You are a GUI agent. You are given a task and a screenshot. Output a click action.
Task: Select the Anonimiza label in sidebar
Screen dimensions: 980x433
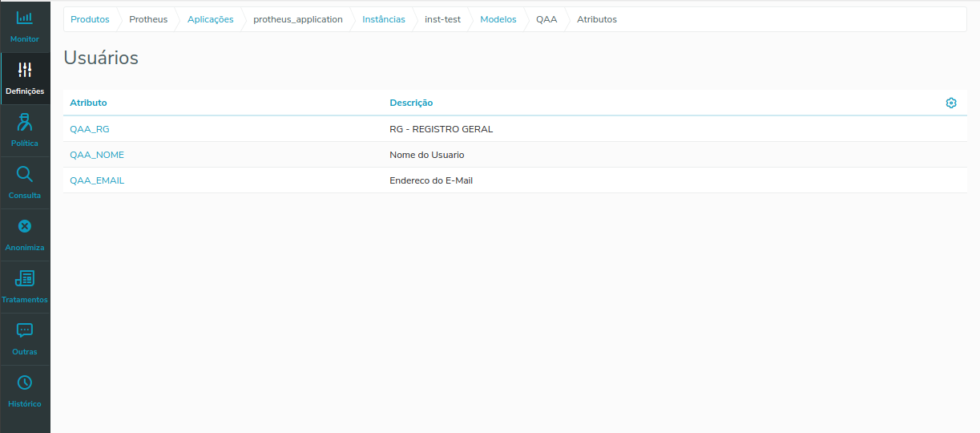[x=25, y=248]
